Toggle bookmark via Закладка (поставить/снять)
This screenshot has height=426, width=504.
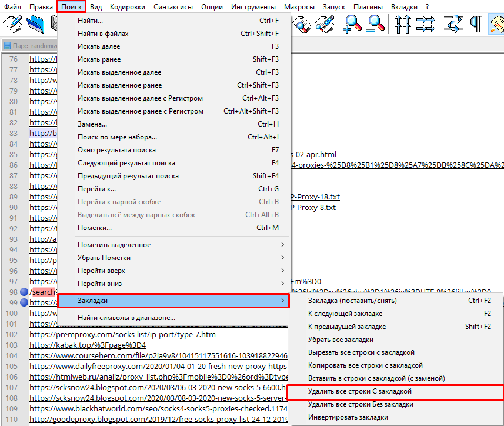(352, 301)
